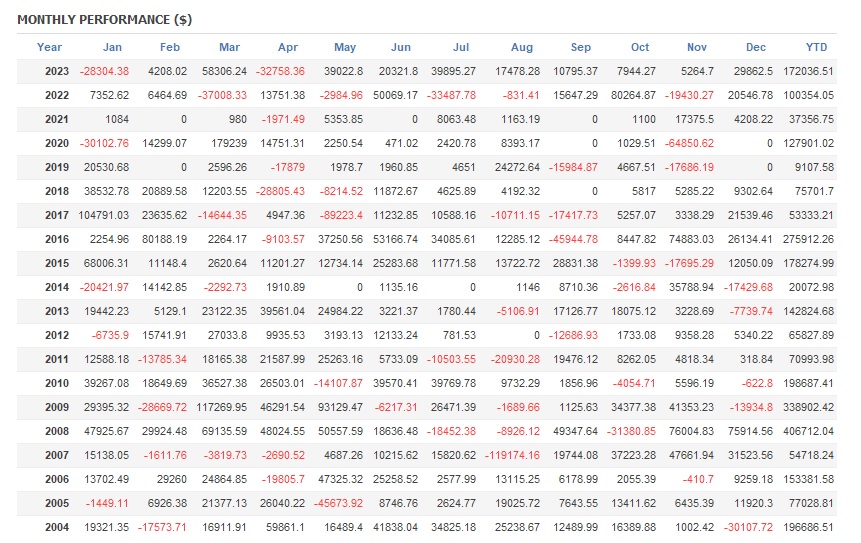Select the Jun column header

click(400, 47)
